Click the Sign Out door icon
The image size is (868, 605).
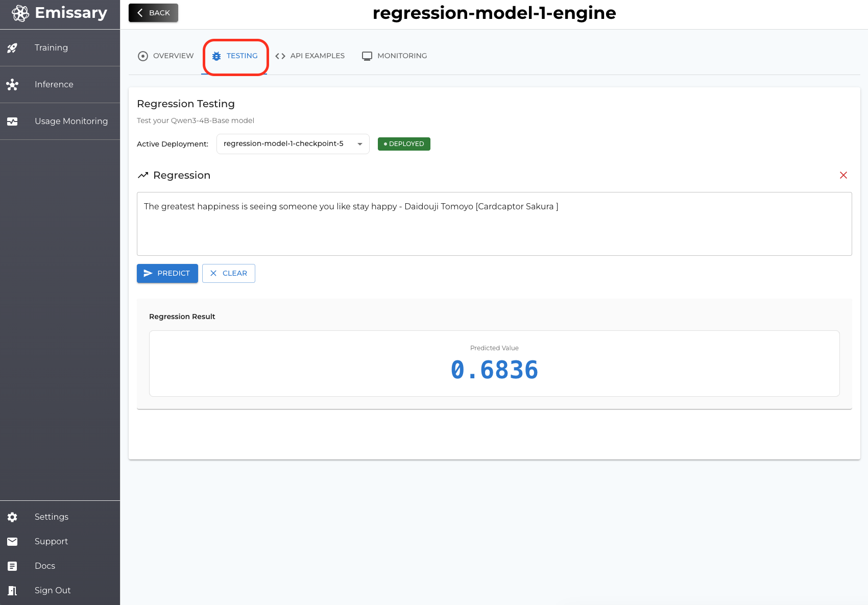(12, 591)
